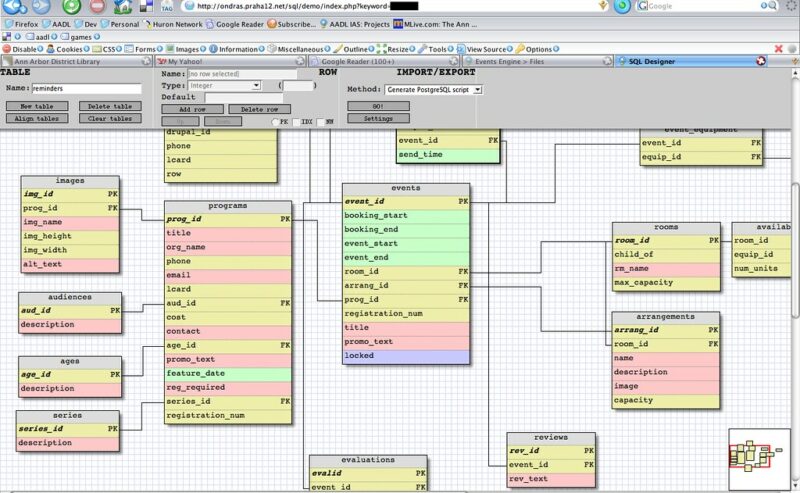The width and height of the screenshot is (800, 493).
Task: Open the Resize web developer menu
Action: pos(396,49)
